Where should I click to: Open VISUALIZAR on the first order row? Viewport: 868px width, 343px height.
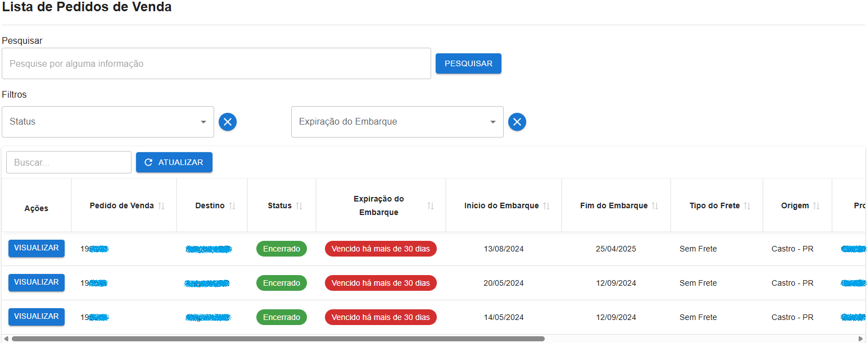coord(36,248)
